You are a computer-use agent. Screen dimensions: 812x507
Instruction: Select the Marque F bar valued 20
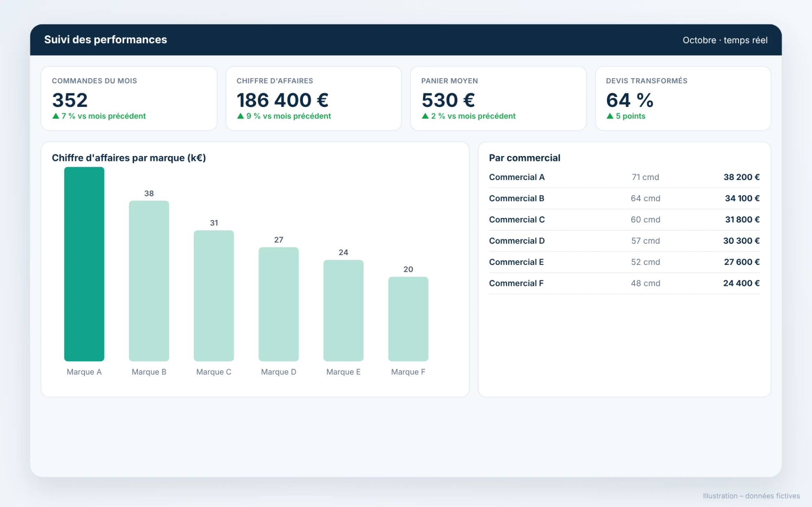408,319
